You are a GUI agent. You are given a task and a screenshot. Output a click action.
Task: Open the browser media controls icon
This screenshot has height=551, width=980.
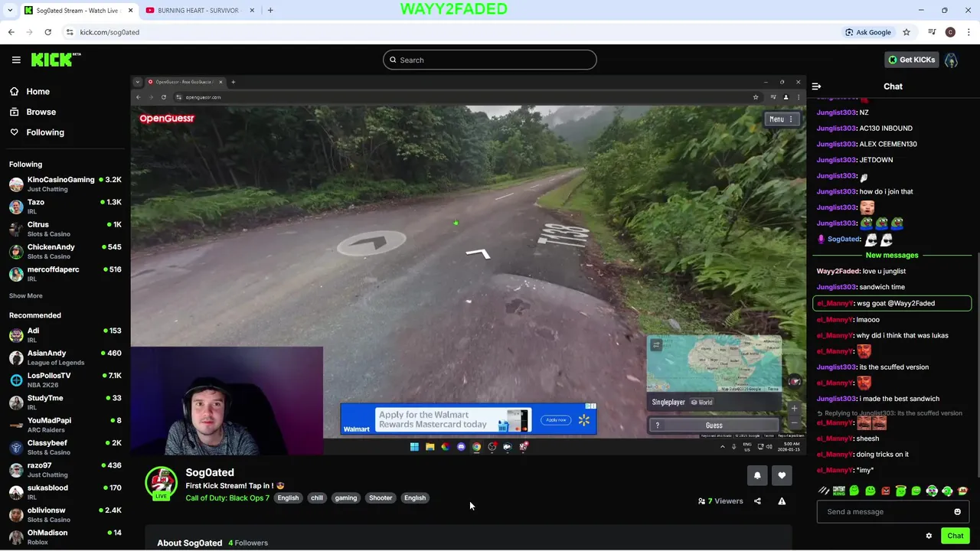click(x=932, y=32)
